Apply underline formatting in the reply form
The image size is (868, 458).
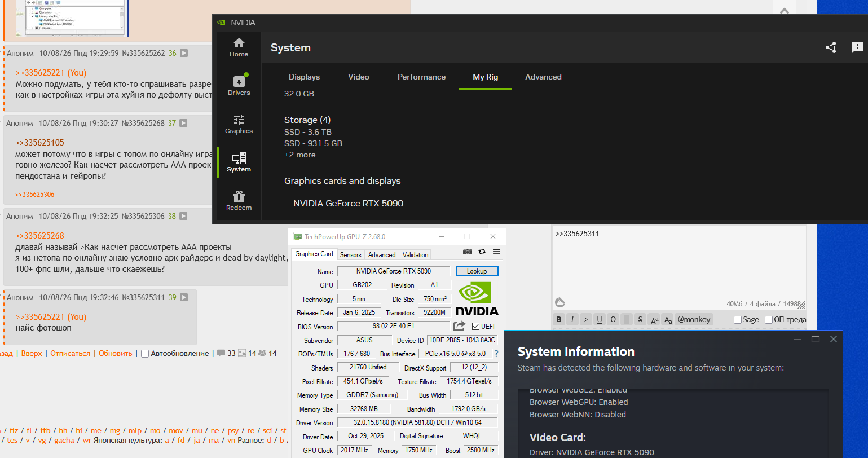(600, 319)
